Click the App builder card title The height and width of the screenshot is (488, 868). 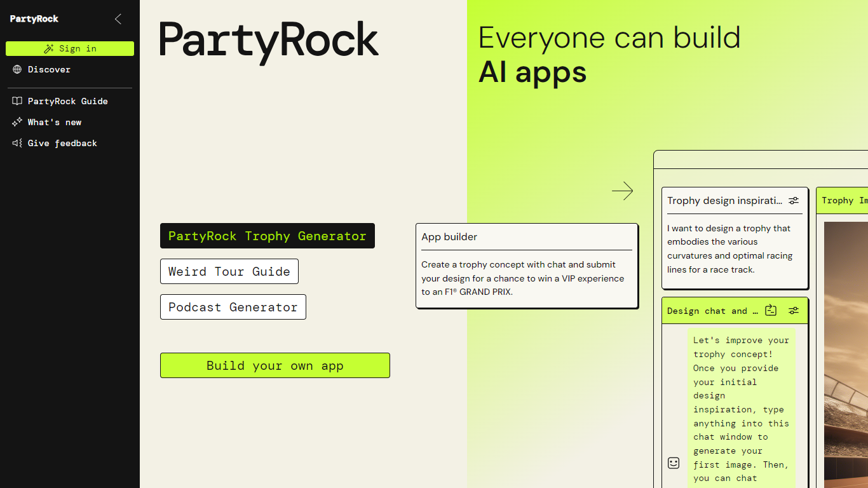[x=449, y=236]
